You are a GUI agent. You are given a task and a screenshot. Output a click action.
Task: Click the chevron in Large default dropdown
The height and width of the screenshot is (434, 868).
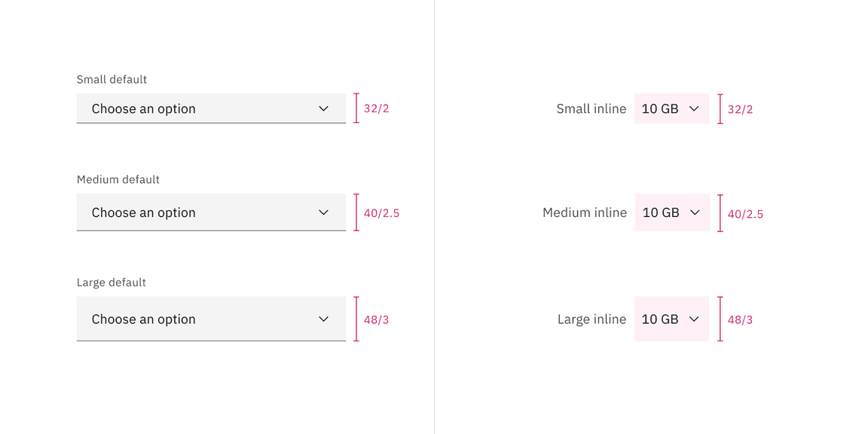point(323,319)
